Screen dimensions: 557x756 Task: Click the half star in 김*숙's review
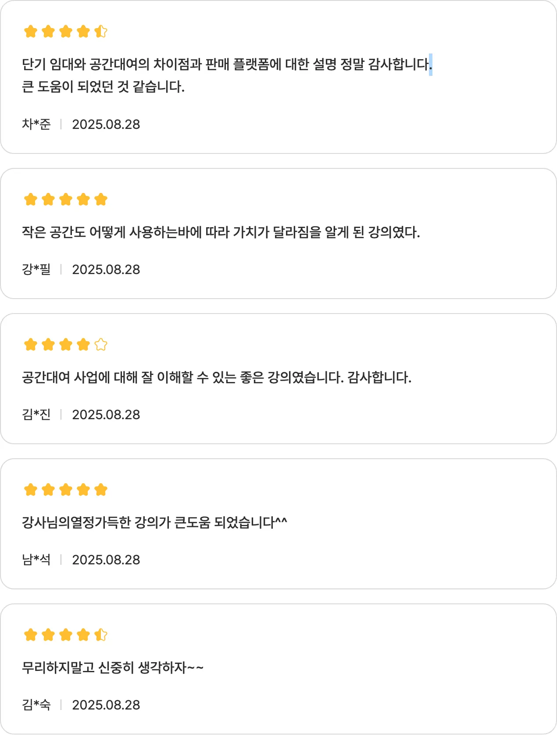coord(101,635)
